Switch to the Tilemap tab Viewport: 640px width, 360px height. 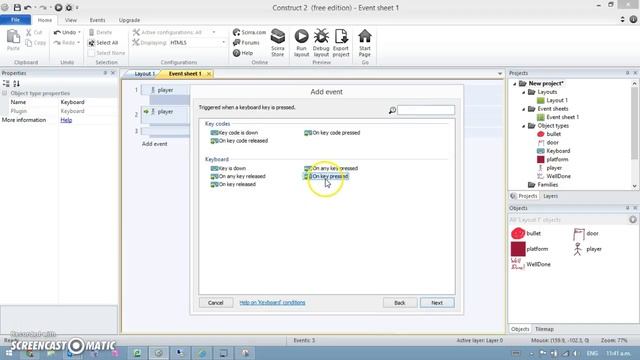click(x=544, y=329)
